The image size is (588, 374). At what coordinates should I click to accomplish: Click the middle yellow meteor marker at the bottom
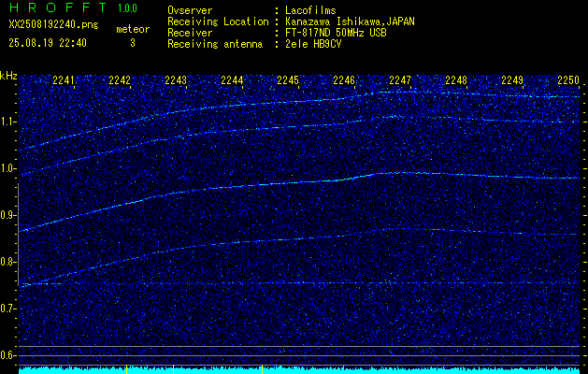coord(173,369)
